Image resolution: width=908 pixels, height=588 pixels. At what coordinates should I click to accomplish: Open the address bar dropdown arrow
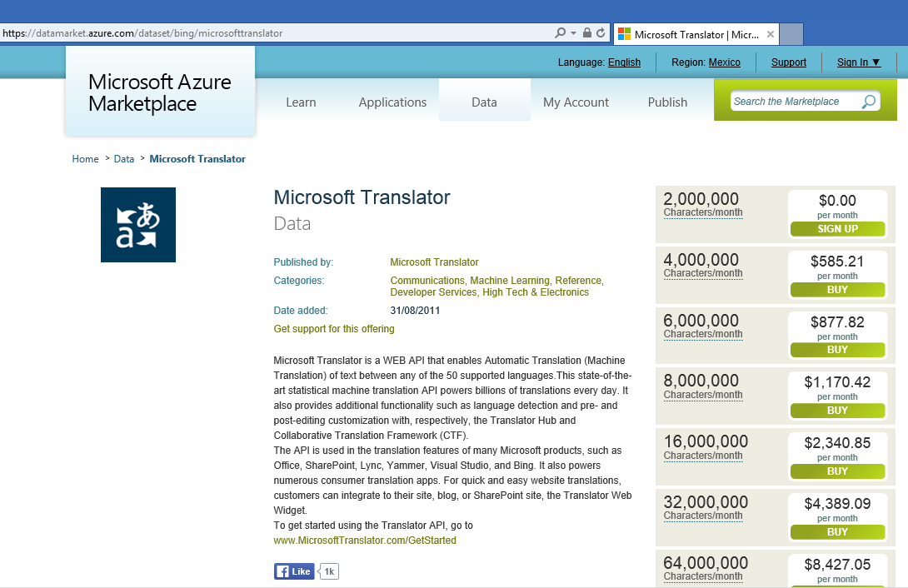click(x=573, y=33)
